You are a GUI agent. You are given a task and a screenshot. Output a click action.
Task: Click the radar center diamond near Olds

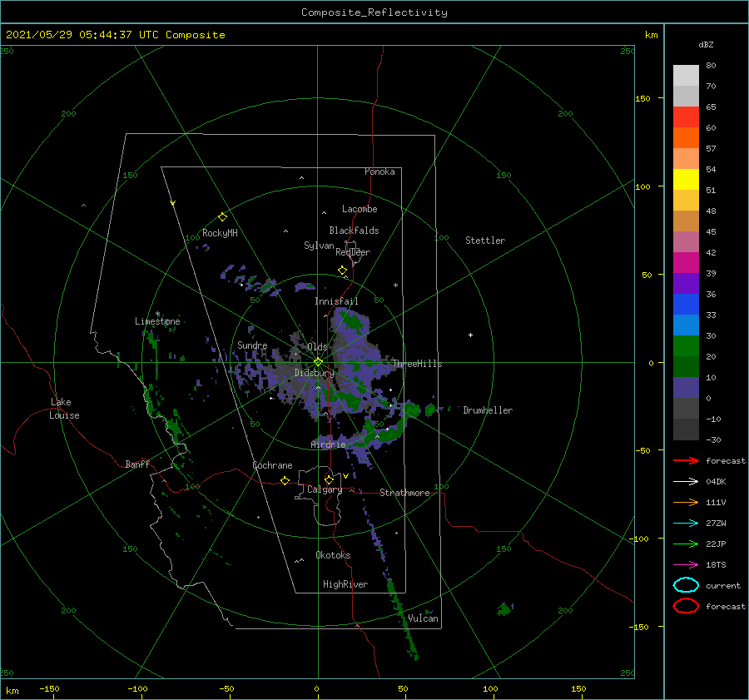click(x=318, y=362)
